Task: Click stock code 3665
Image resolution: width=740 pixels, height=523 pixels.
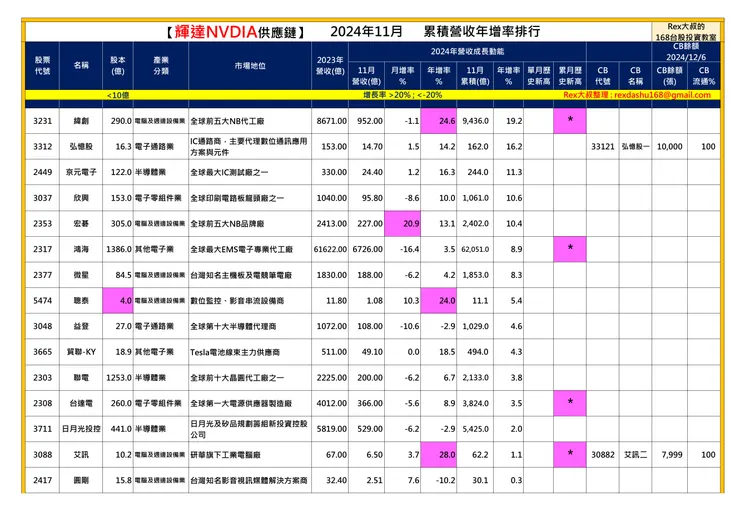Action: click(x=42, y=352)
